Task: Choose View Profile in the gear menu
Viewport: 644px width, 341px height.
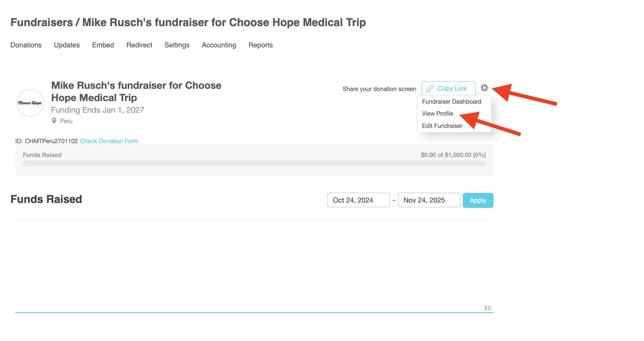Action: (x=437, y=113)
